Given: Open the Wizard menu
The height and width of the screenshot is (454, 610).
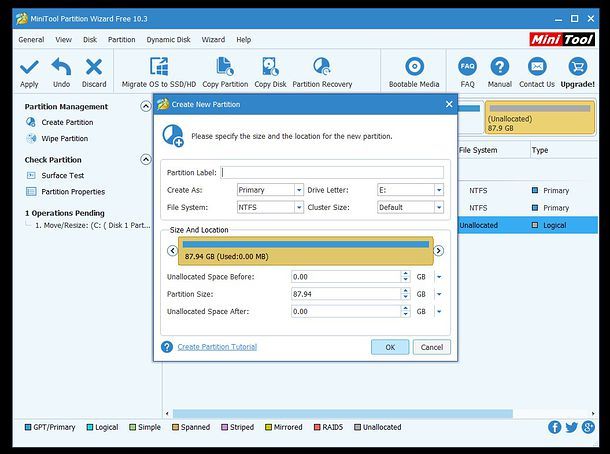Looking at the screenshot, I should (x=213, y=40).
